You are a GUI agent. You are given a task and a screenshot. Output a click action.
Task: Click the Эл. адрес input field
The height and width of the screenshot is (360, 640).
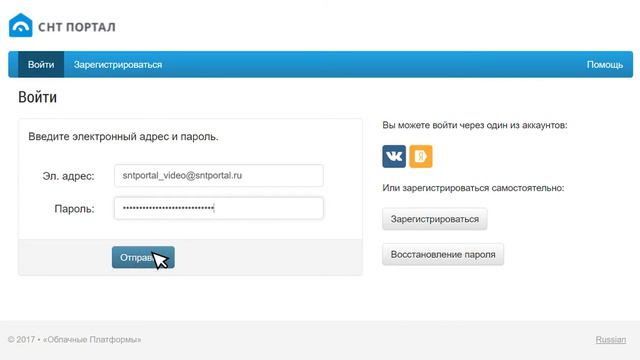(x=219, y=176)
